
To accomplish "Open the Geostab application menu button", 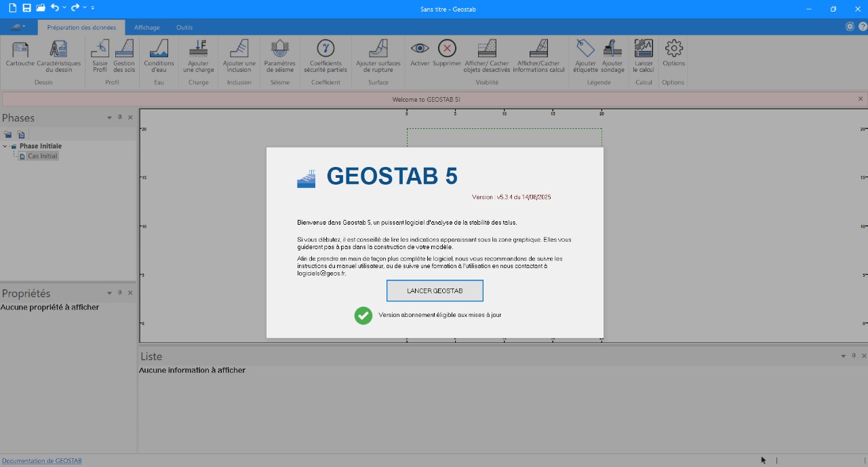I will [x=18, y=27].
